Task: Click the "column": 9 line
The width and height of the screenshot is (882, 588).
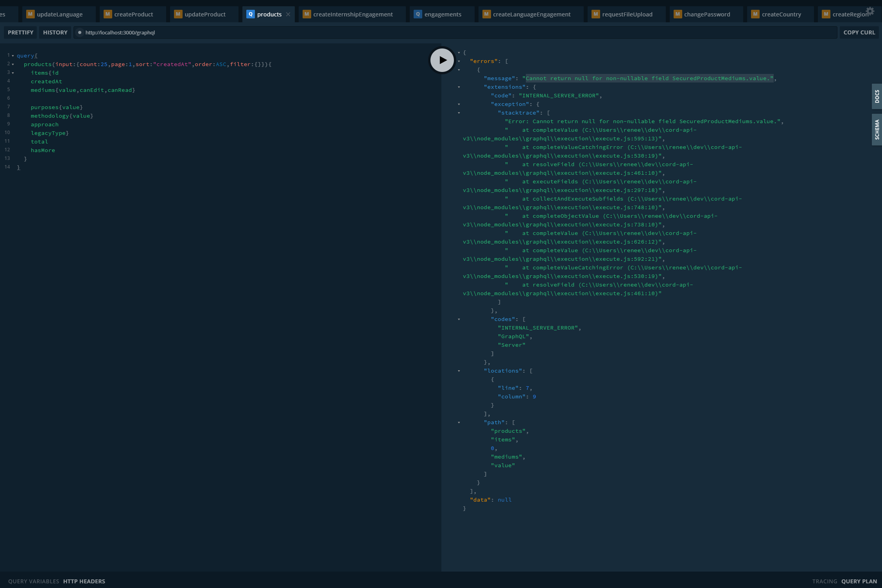Action: click(517, 396)
